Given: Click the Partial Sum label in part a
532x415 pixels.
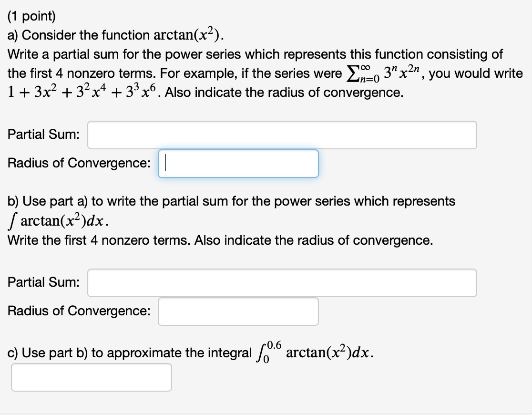Looking at the screenshot, I should (42, 135).
